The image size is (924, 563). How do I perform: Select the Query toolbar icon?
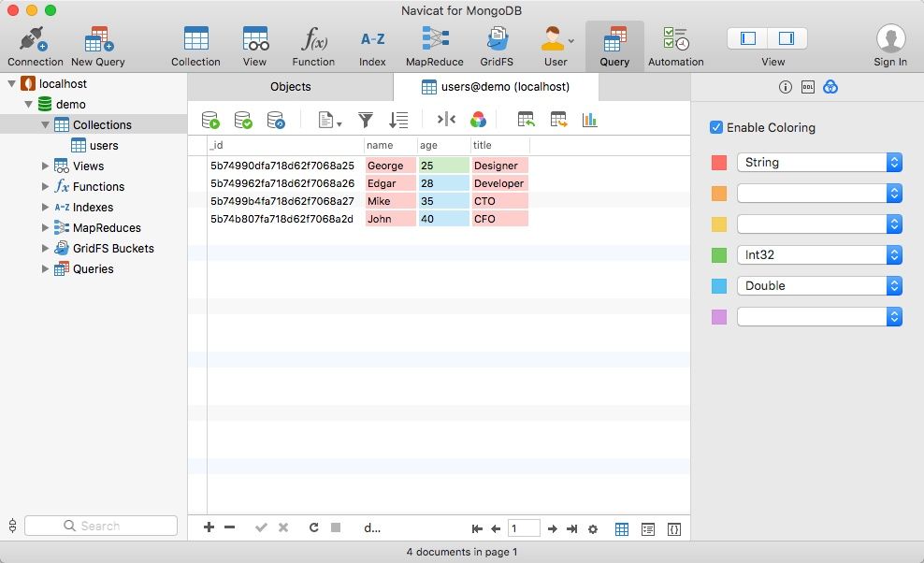point(614,39)
